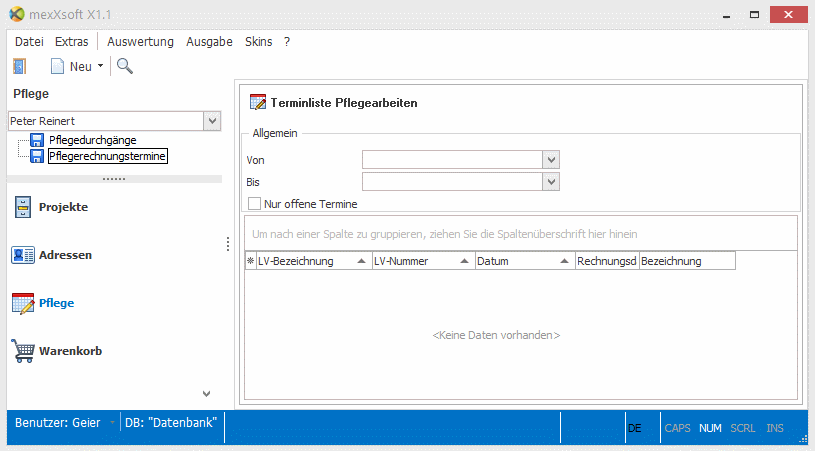This screenshot has width=815, height=451.
Task: Click into the Von date field
Action: (x=452, y=160)
